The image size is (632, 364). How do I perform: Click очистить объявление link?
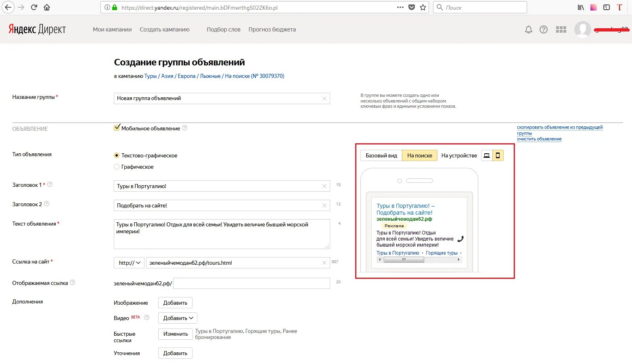(539, 139)
